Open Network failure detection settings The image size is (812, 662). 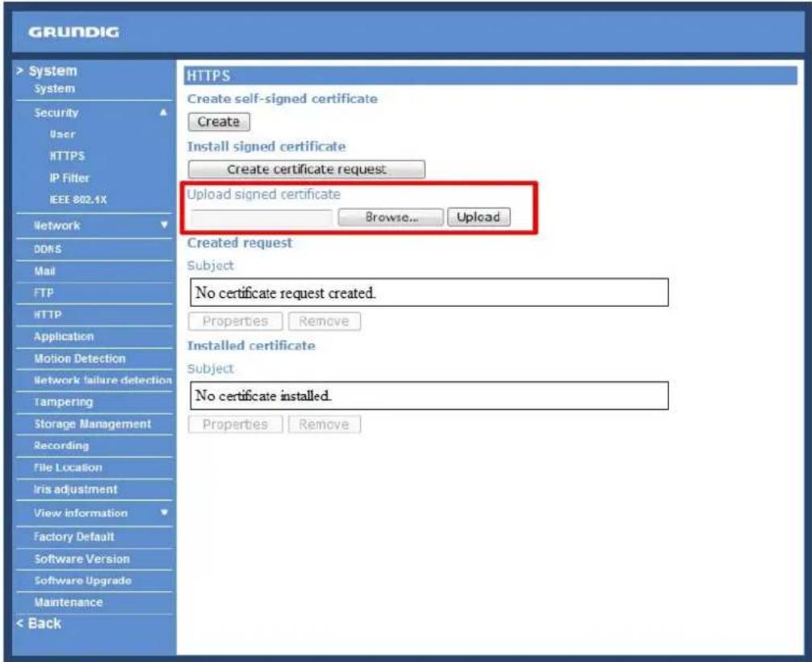pyautogui.click(x=103, y=380)
